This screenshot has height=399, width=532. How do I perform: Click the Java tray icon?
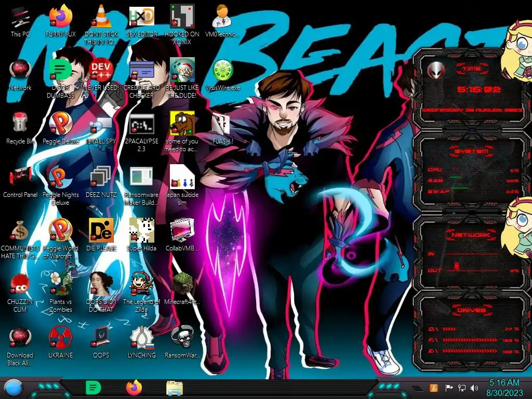[x=433, y=388]
